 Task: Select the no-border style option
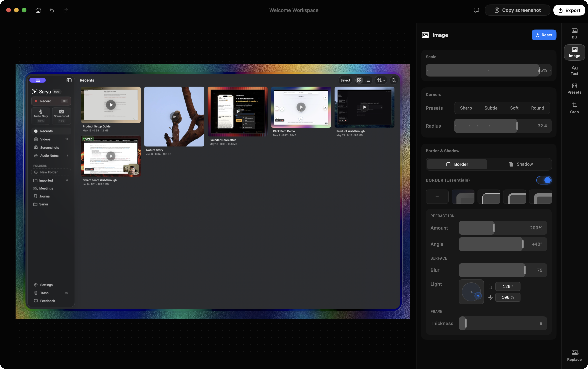437,197
